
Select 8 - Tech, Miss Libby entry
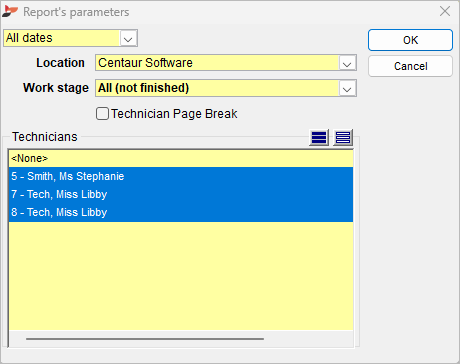(181, 212)
